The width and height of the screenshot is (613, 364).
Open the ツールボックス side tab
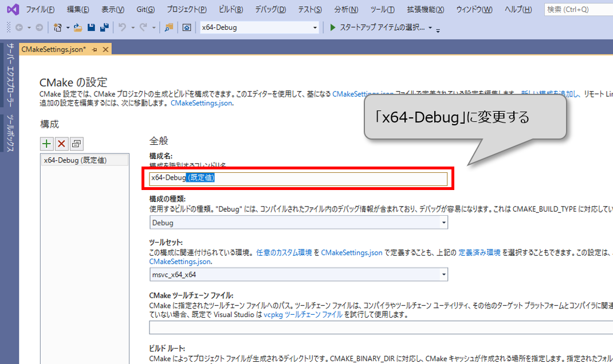click(x=10, y=133)
